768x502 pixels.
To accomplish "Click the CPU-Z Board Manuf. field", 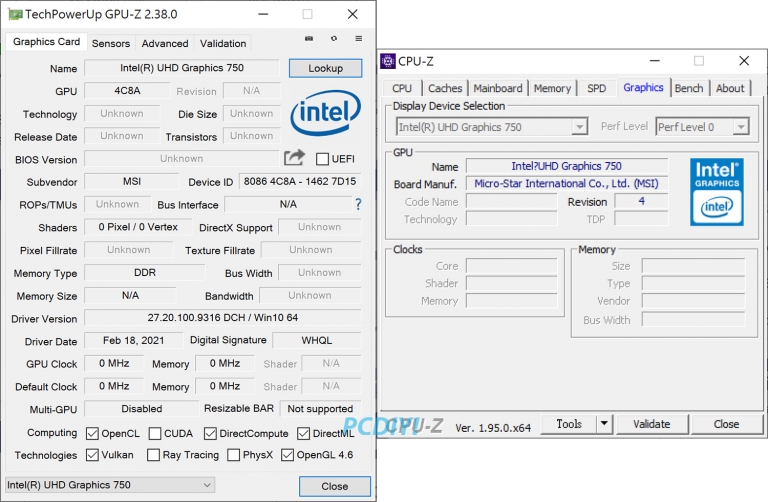I will coord(566,184).
